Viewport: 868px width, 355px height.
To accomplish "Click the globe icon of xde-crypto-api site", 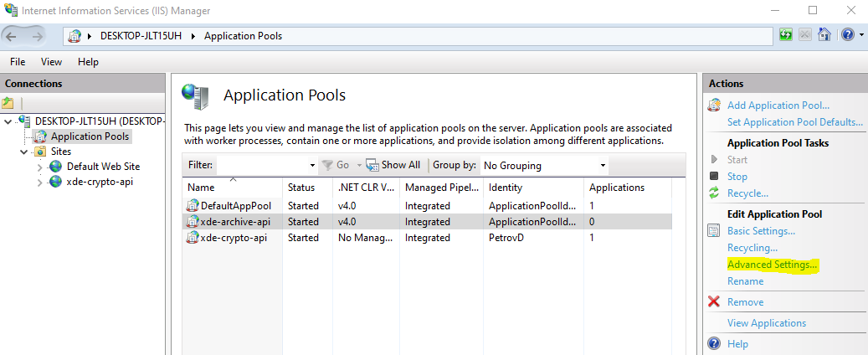I will (55, 182).
